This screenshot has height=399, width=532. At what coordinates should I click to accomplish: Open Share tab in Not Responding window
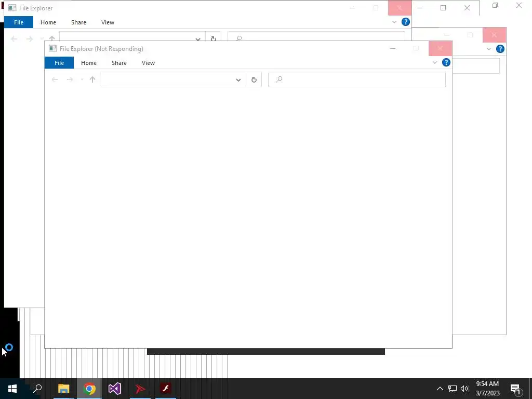pyautogui.click(x=119, y=63)
